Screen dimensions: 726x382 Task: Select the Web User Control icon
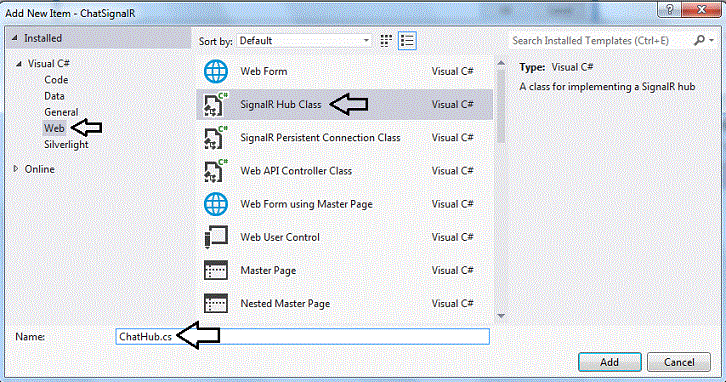216,237
